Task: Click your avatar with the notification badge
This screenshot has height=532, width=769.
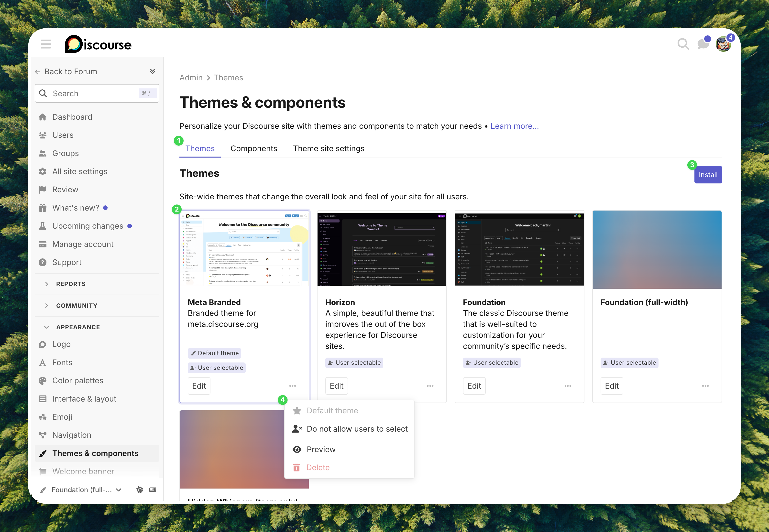Action: pyautogui.click(x=723, y=44)
